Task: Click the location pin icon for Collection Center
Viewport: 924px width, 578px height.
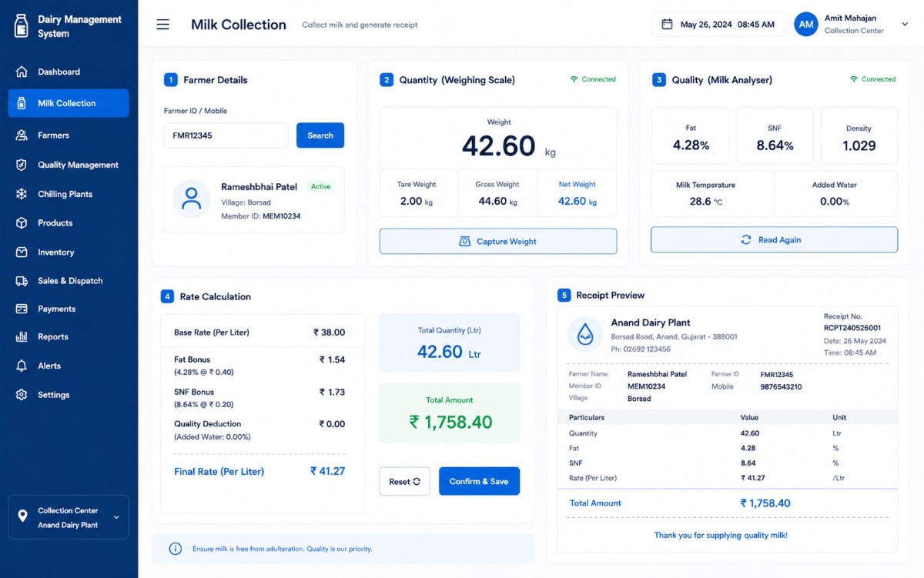Action: pyautogui.click(x=22, y=516)
